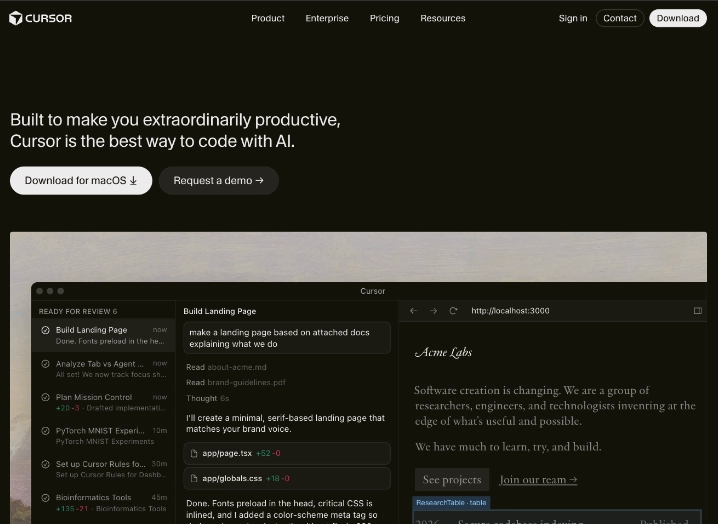Select Set up Cursor Rules task row

tap(103, 469)
